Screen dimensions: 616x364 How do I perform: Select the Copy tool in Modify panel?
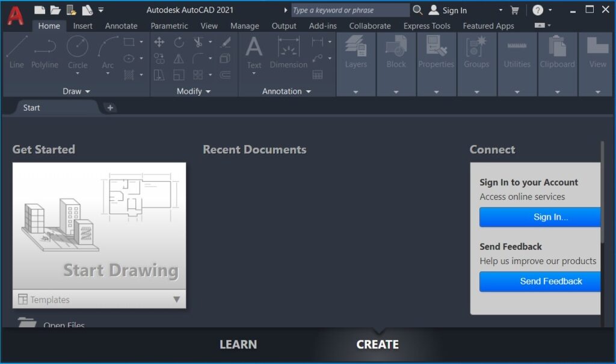coord(159,58)
